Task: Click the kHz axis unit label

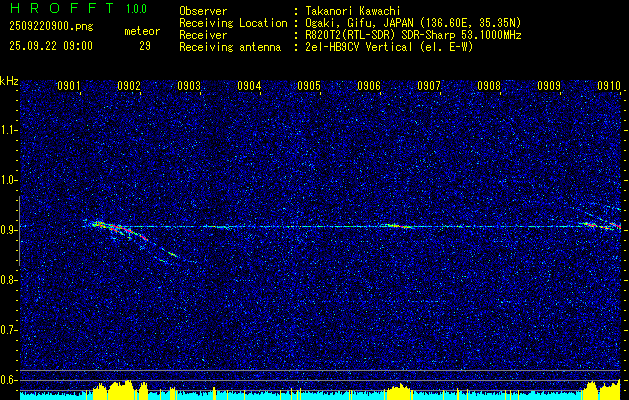Action: point(9,81)
